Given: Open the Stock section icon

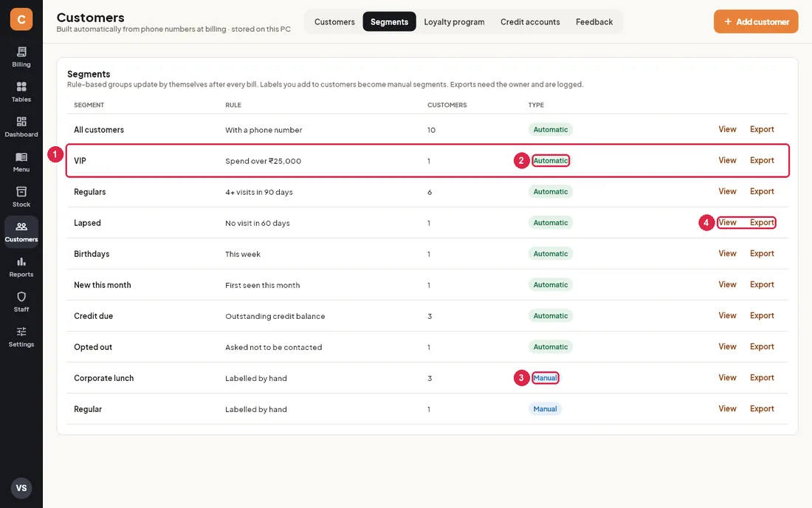Looking at the screenshot, I should 21,197.
